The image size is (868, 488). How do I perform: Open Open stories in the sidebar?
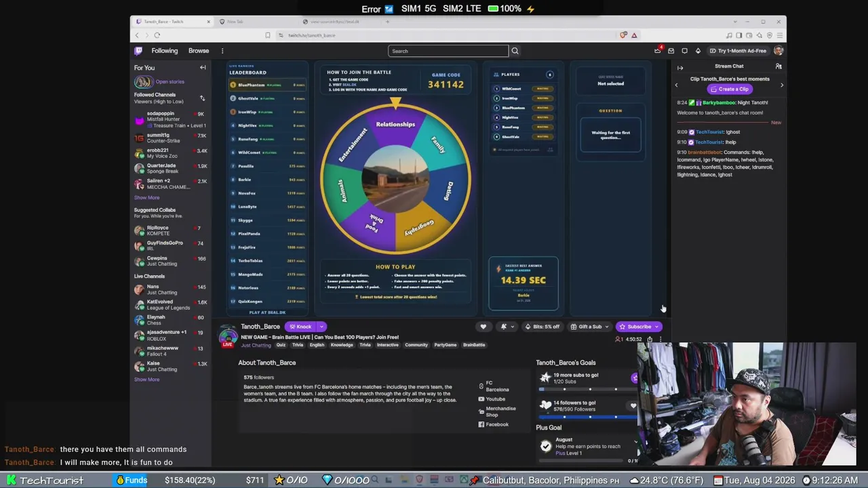click(x=161, y=82)
